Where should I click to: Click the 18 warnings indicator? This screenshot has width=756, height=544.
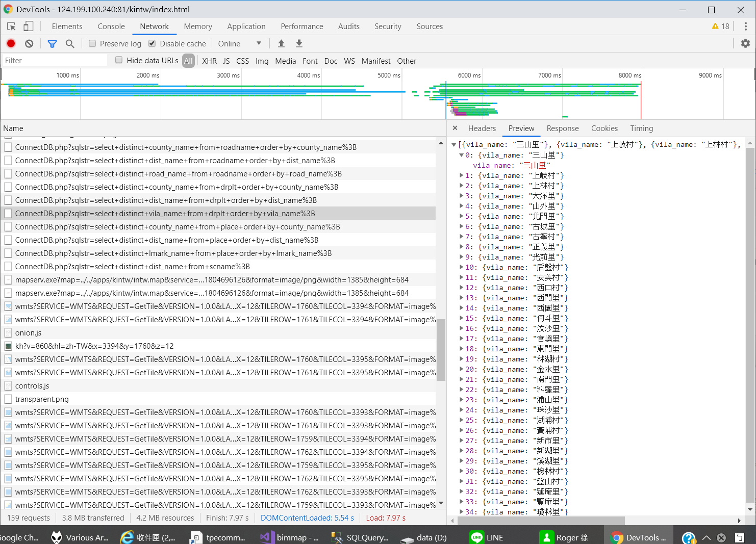[720, 27]
